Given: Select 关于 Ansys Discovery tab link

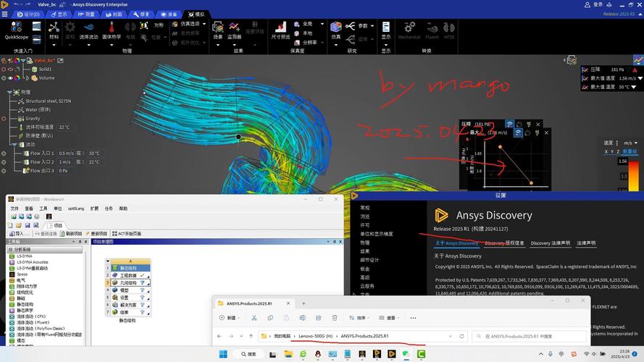Looking at the screenshot, I should tap(456, 243).
